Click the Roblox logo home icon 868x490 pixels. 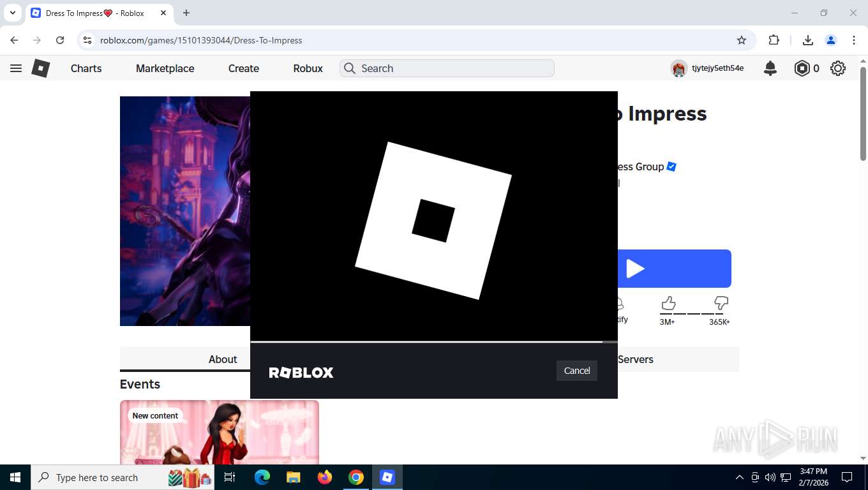tap(41, 68)
